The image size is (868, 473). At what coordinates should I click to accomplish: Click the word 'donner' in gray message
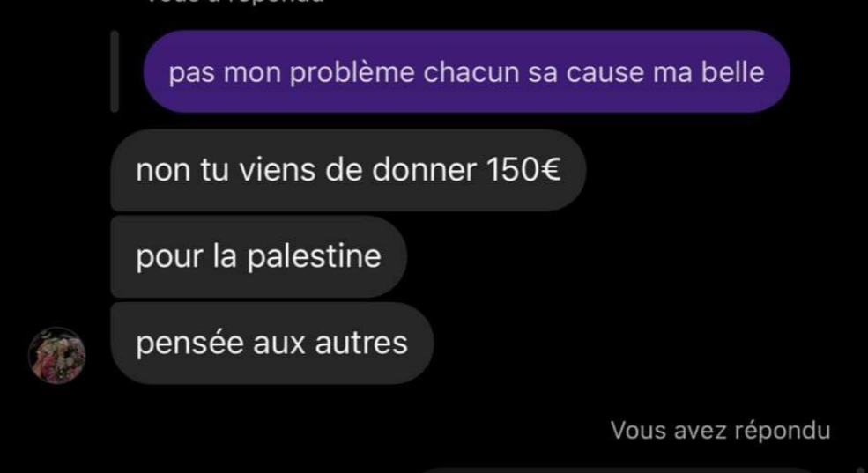pos(424,170)
